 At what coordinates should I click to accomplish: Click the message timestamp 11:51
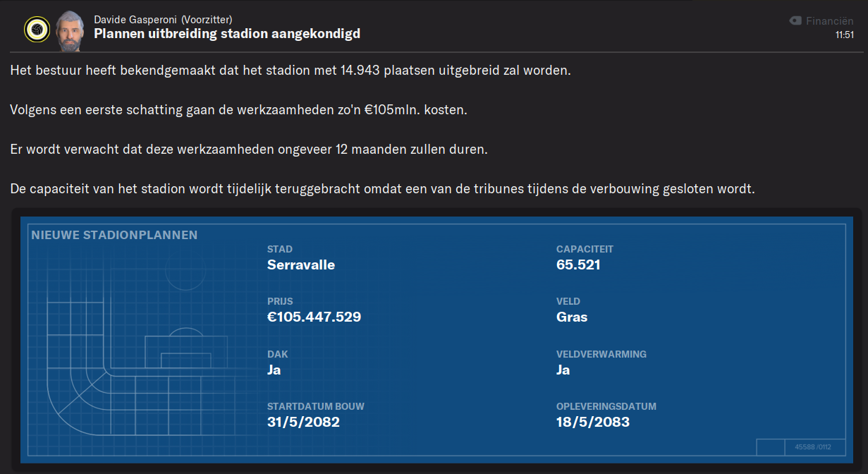pyautogui.click(x=844, y=35)
